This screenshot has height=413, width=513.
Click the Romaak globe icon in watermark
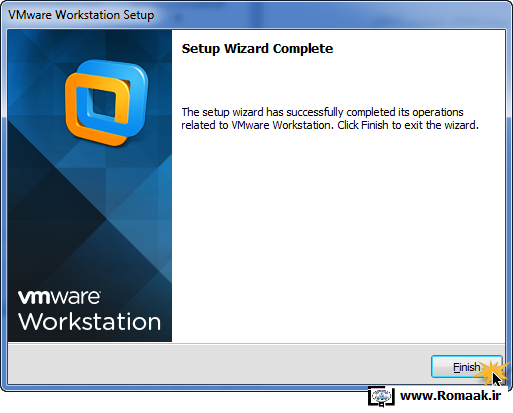(x=381, y=397)
